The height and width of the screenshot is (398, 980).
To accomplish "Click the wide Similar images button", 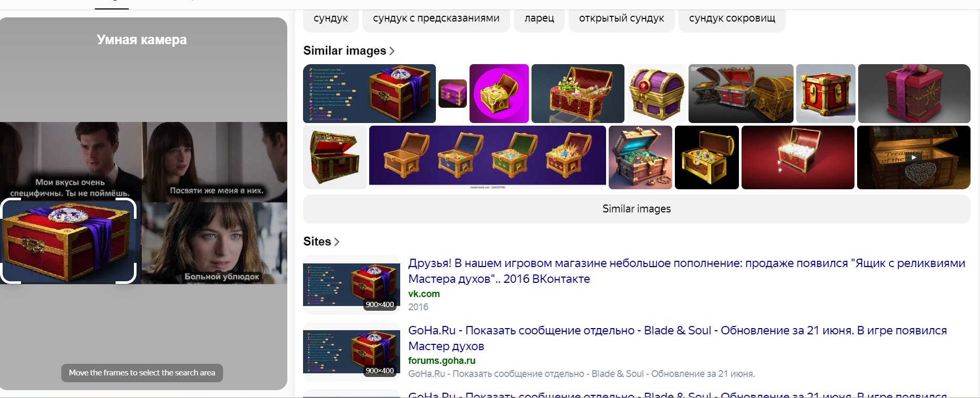I will (x=637, y=209).
